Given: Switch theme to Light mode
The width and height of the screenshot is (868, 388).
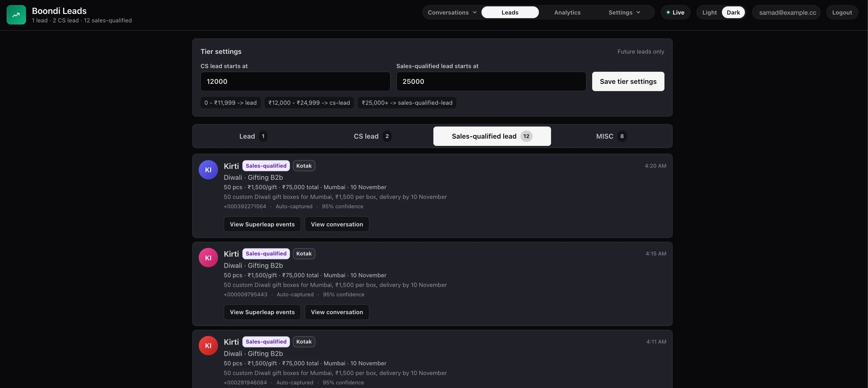Looking at the screenshot, I should click(709, 12).
